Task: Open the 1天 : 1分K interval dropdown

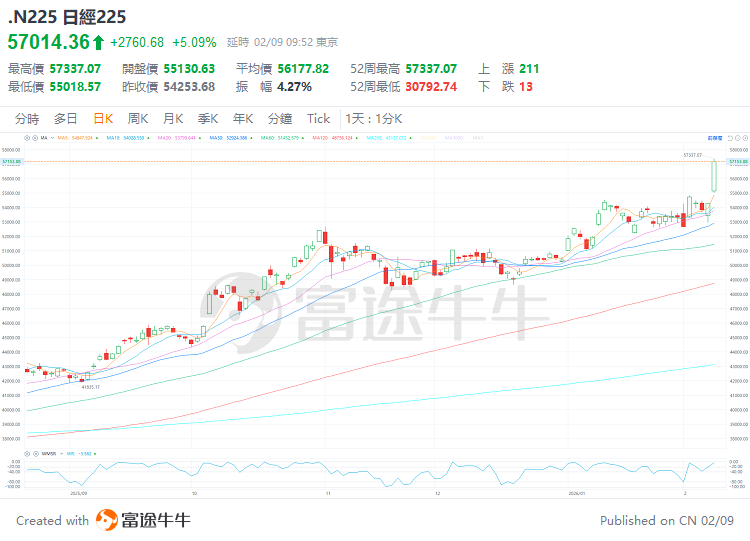Action: click(x=373, y=118)
